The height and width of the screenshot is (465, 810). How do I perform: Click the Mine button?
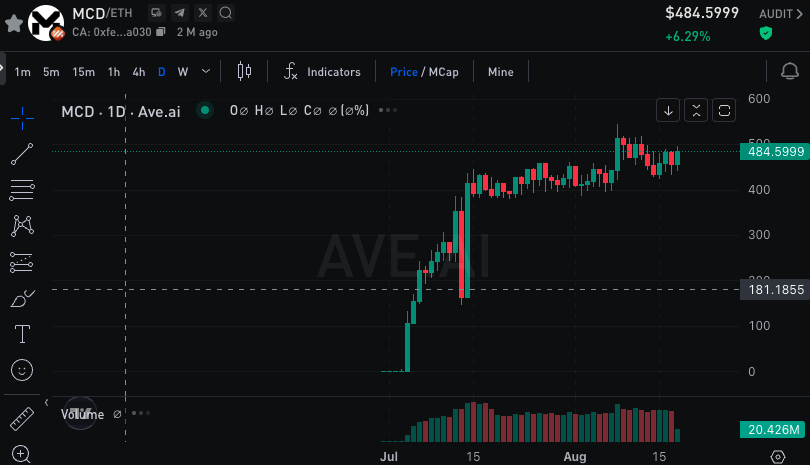click(500, 72)
